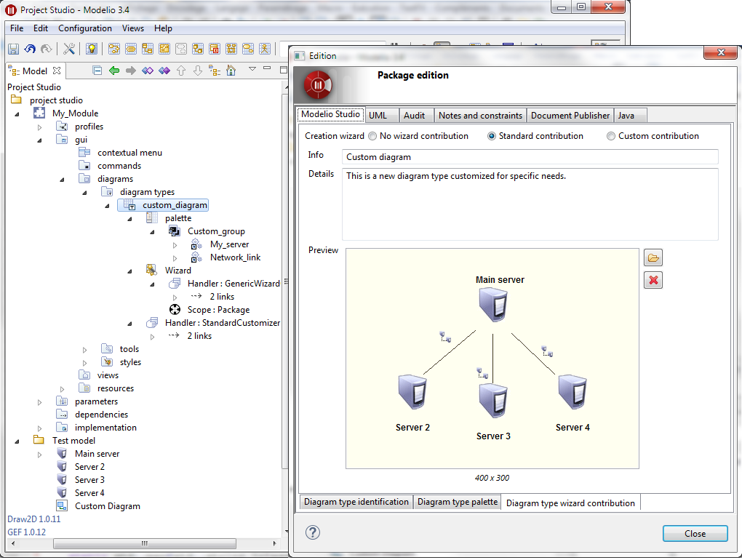Click the first diagram creation icon after the light bulb

tap(114, 49)
